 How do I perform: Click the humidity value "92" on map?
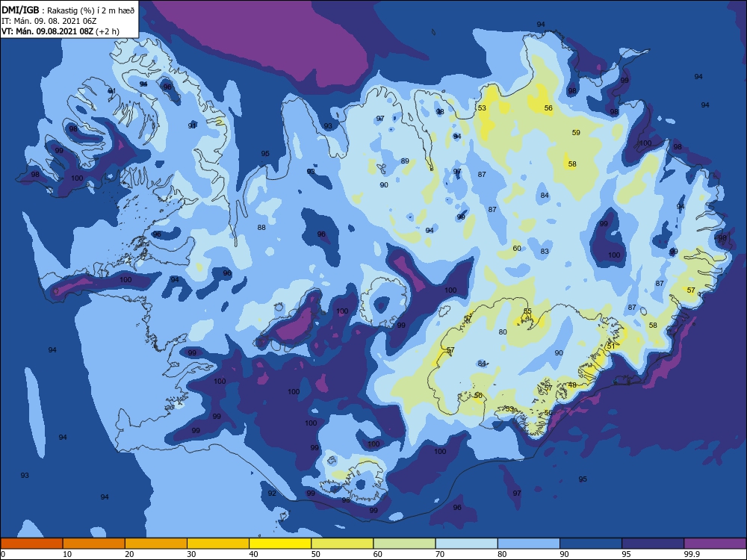click(272, 494)
